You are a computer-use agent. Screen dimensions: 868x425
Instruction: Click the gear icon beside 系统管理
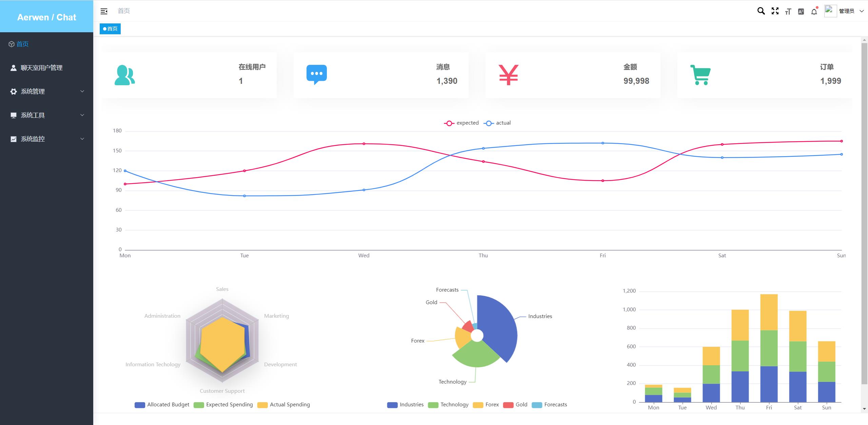click(x=14, y=92)
